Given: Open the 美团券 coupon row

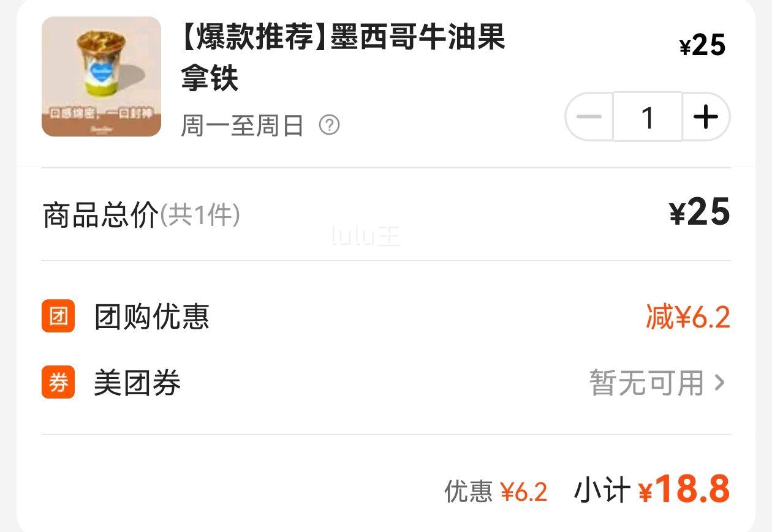Looking at the screenshot, I should (386, 383).
